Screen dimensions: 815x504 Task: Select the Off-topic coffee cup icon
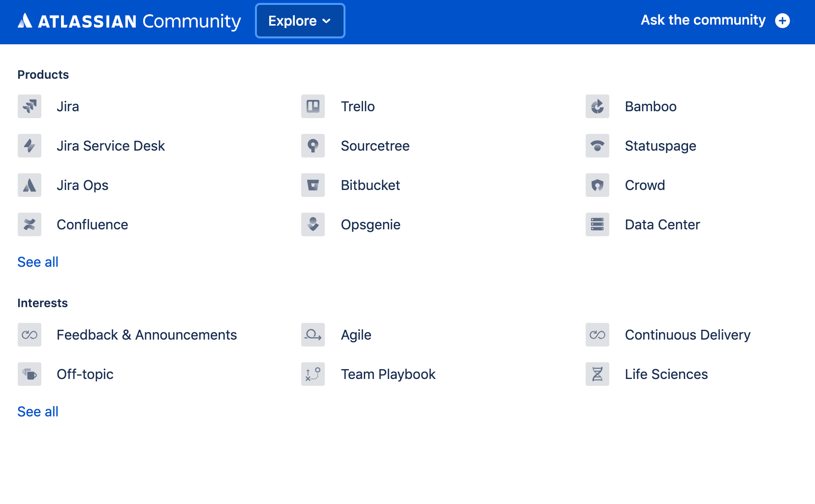(x=30, y=374)
